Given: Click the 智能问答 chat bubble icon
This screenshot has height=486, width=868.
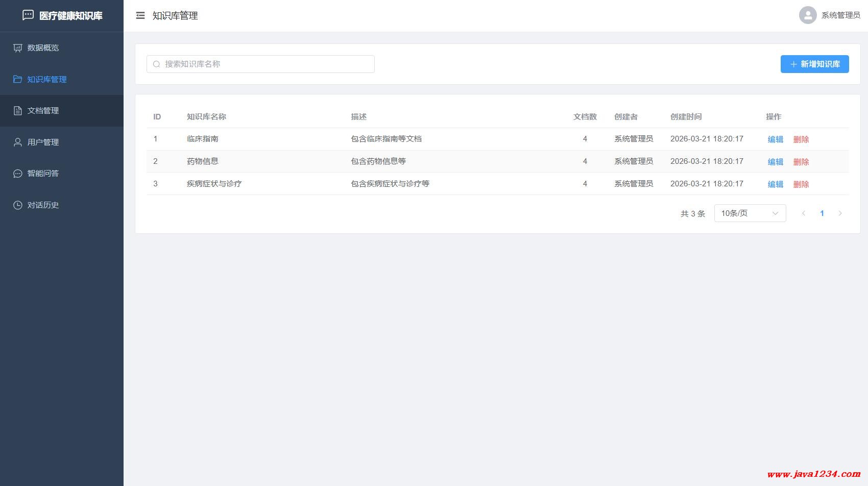Looking at the screenshot, I should pos(18,174).
